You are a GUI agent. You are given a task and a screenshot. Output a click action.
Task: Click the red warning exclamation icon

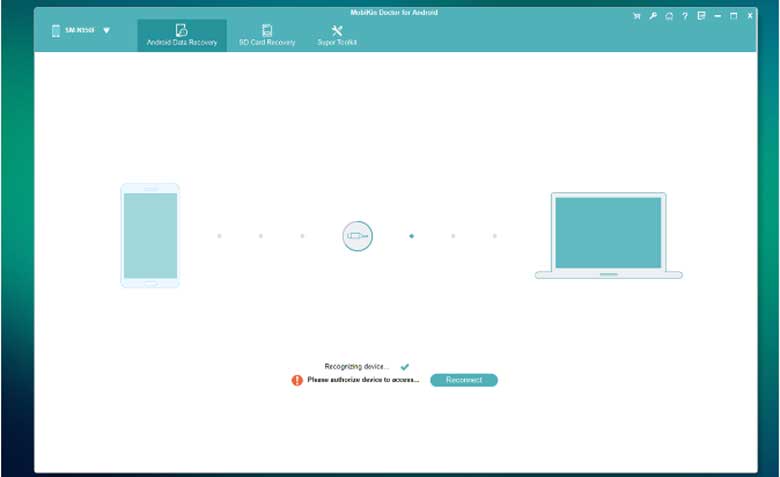tap(297, 380)
